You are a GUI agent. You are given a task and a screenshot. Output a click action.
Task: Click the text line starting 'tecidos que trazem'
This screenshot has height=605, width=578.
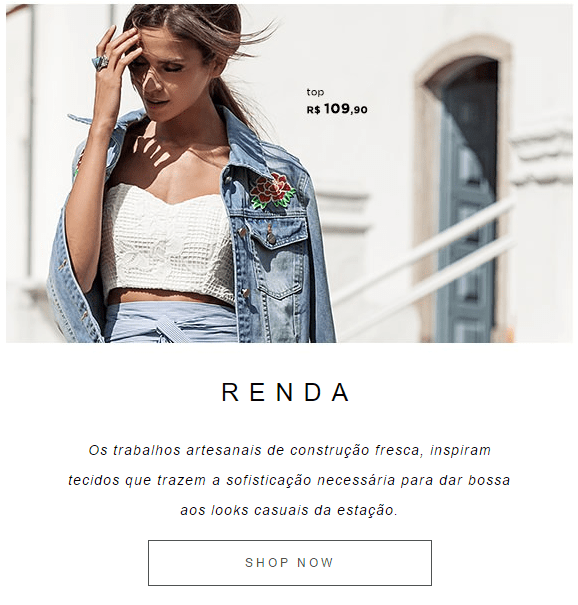click(289, 480)
